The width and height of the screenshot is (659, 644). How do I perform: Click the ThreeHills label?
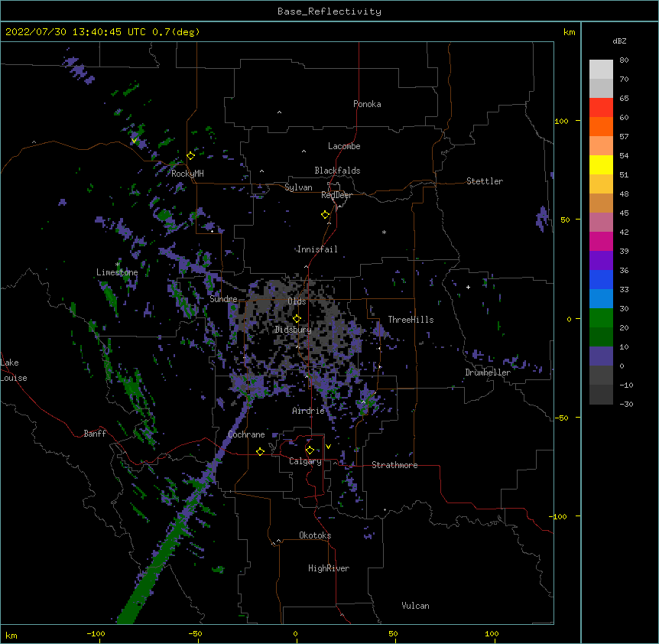click(x=411, y=320)
